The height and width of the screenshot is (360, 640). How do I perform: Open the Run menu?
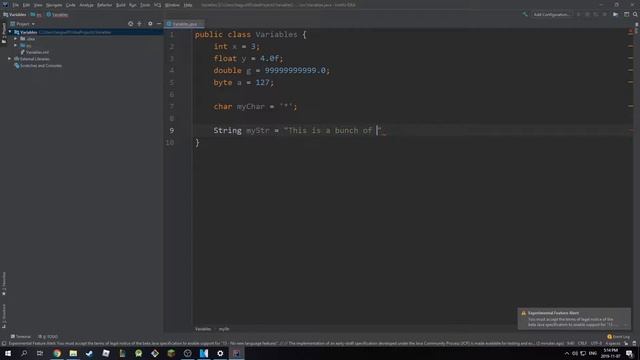pyautogui.click(x=133, y=5)
